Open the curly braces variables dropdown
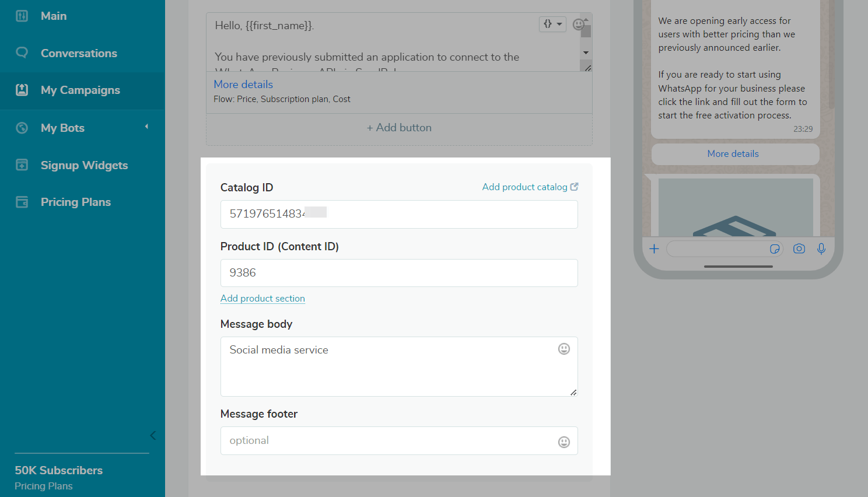The height and width of the screenshot is (497, 868). click(x=552, y=24)
